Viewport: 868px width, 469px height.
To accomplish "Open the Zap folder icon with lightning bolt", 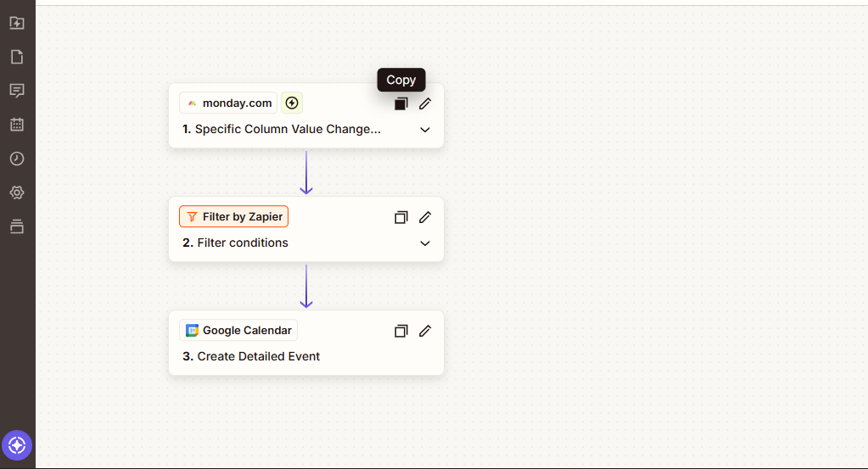I will 16,23.
